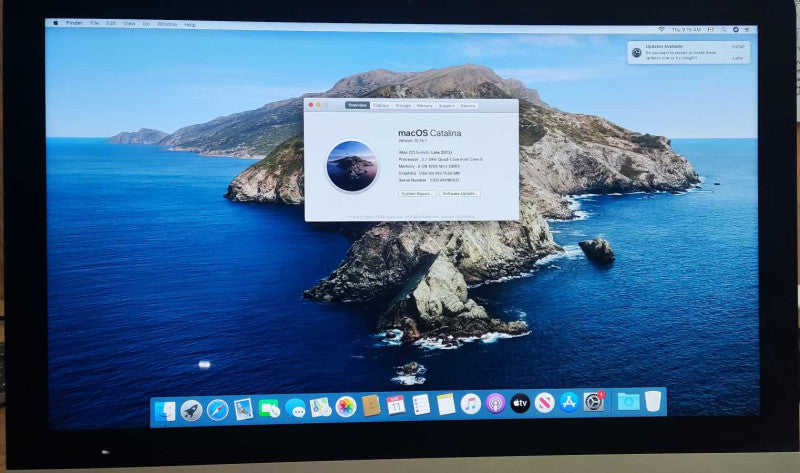Click Updates Available notification title
Screen dimensions: 800x473
[x=664, y=46]
